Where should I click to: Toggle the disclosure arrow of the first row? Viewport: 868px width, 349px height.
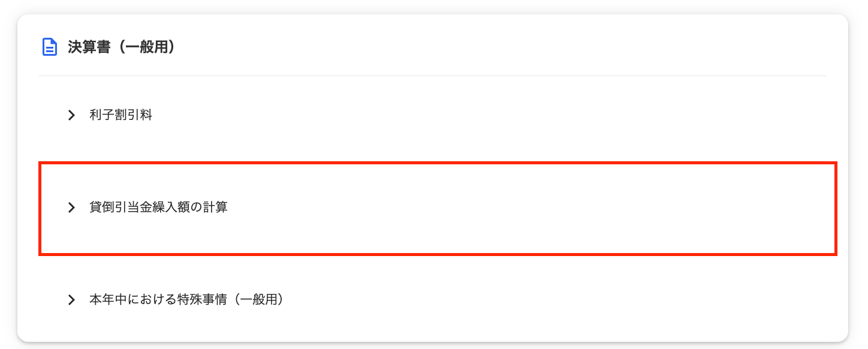pyautogui.click(x=72, y=115)
